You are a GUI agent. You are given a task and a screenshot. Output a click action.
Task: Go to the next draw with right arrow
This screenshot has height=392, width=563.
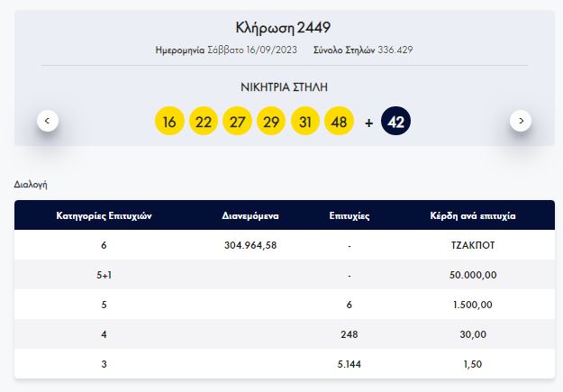point(521,120)
